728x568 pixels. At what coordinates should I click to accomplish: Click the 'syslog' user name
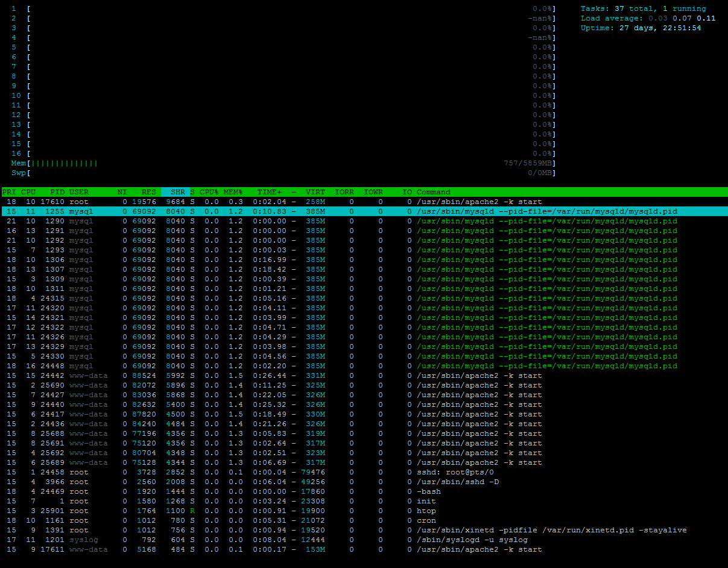click(84, 540)
